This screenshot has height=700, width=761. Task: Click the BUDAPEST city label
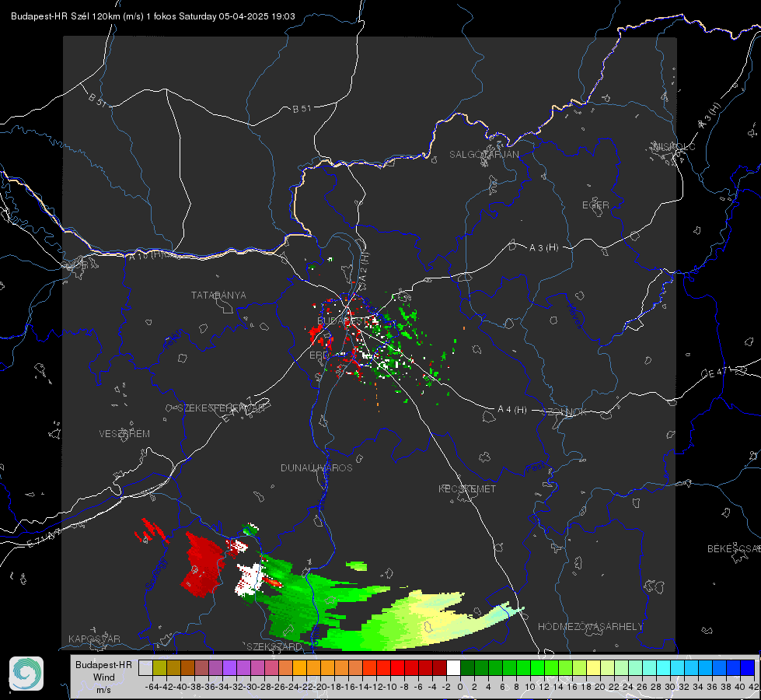pos(343,320)
